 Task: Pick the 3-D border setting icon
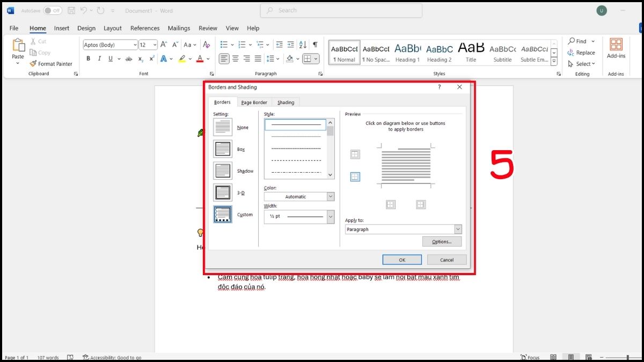(x=223, y=193)
